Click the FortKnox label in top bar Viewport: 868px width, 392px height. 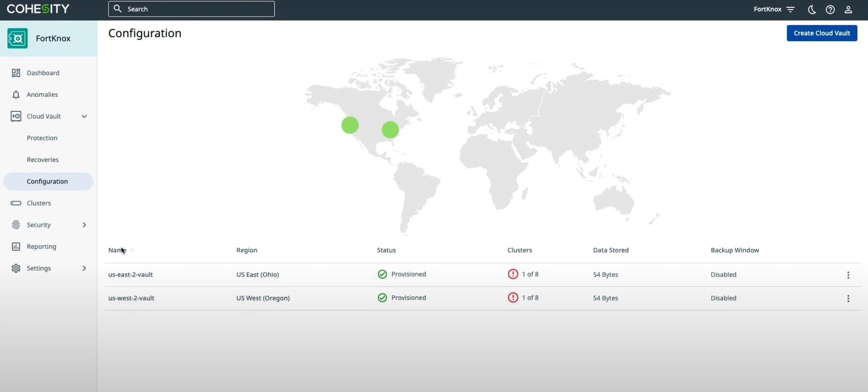click(x=767, y=9)
